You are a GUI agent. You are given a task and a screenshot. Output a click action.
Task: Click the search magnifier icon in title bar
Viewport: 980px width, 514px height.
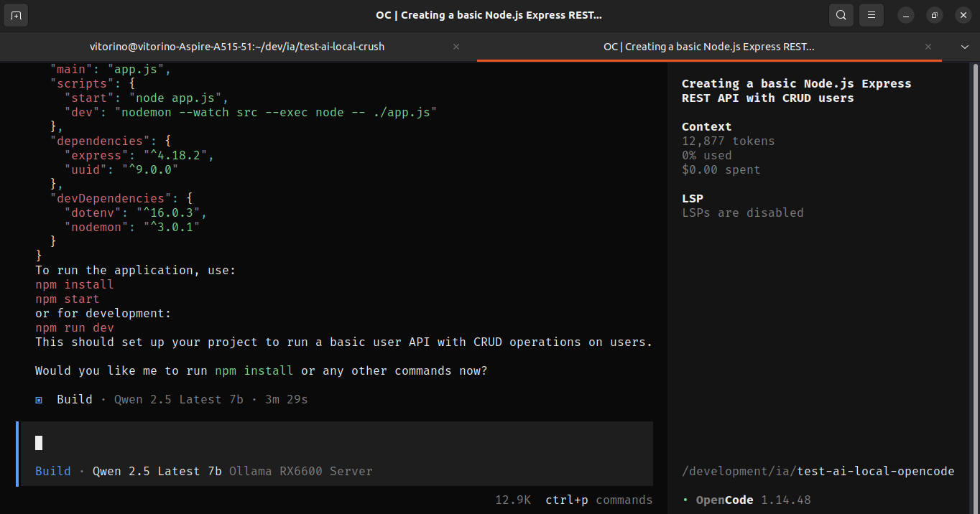841,14
